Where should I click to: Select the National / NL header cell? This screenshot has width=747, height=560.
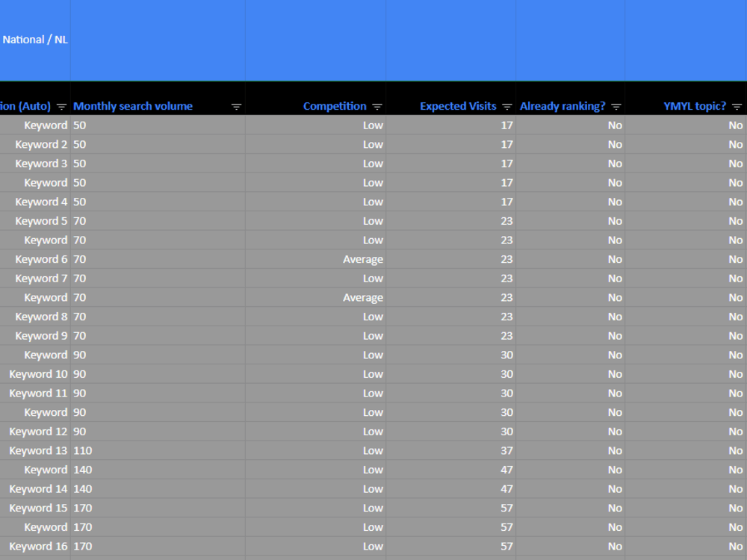35,40
